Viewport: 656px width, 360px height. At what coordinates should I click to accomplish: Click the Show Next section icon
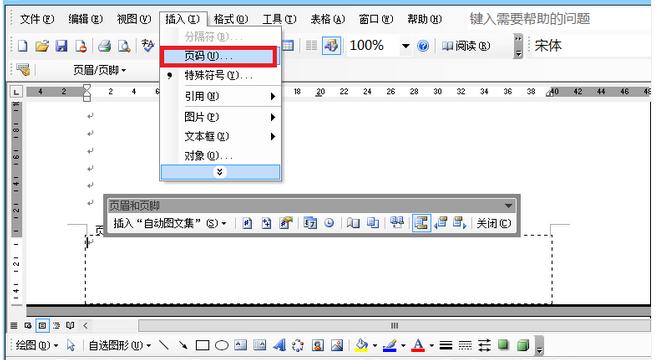459,223
